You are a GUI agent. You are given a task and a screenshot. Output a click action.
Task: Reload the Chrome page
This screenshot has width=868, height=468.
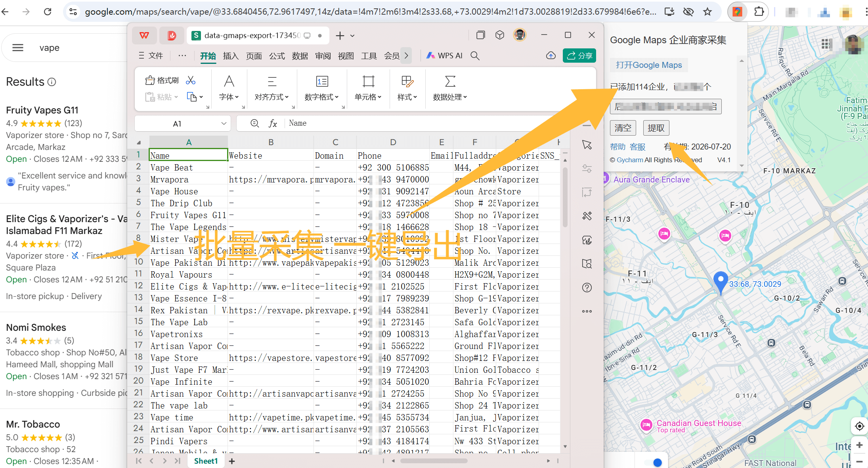click(48, 12)
